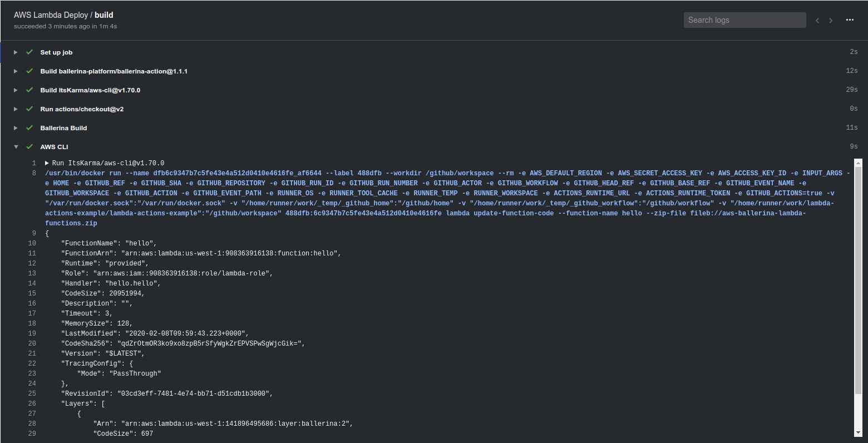Expand the Run ItsKarma/aws-cli@v1.70.0 log group
This screenshot has width=868, height=443.
tap(47, 163)
